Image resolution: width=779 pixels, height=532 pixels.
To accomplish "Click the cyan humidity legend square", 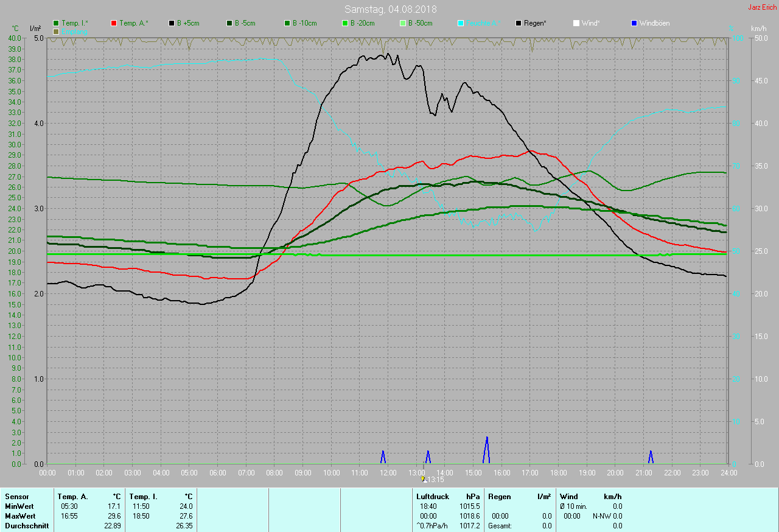I will (x=461, y=23).
